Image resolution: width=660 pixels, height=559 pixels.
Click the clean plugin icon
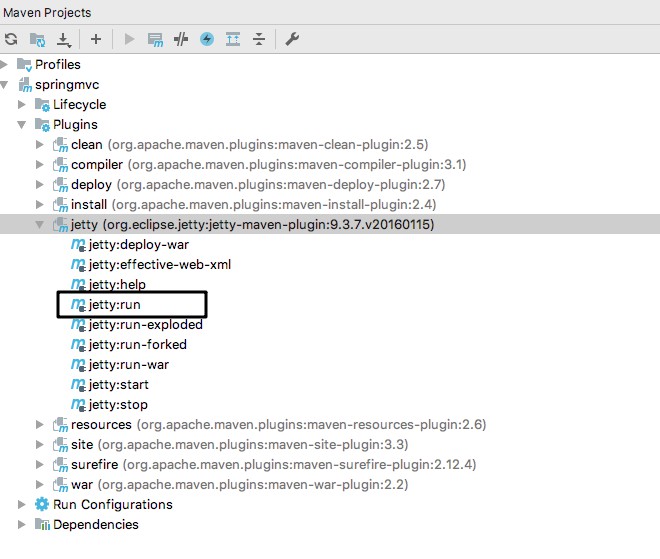[60, 145]
